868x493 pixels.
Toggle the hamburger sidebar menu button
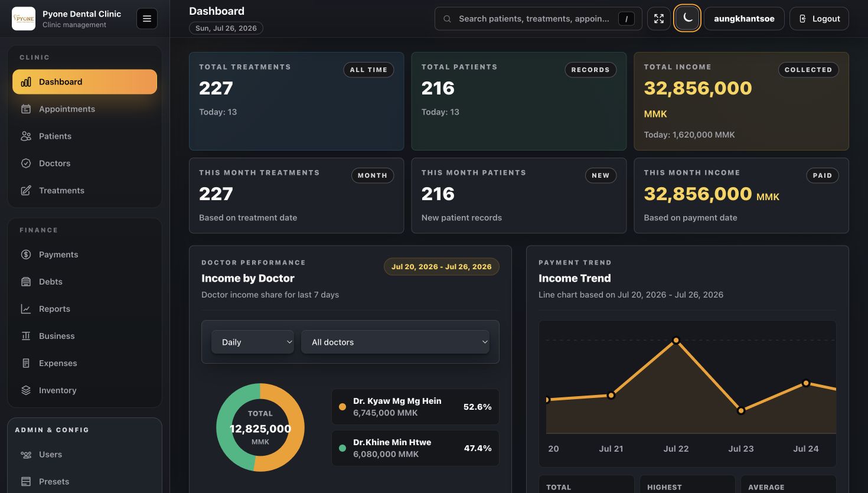(x=147, y=19)
